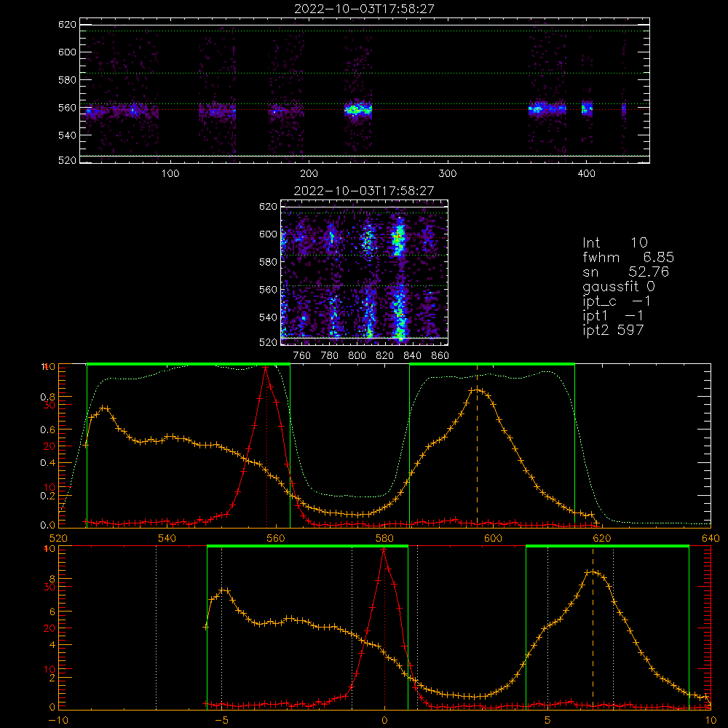Select the 'sn 52.76' parameter line
Viewport: 728px width, 728px height.
click(x=625, y=272)
